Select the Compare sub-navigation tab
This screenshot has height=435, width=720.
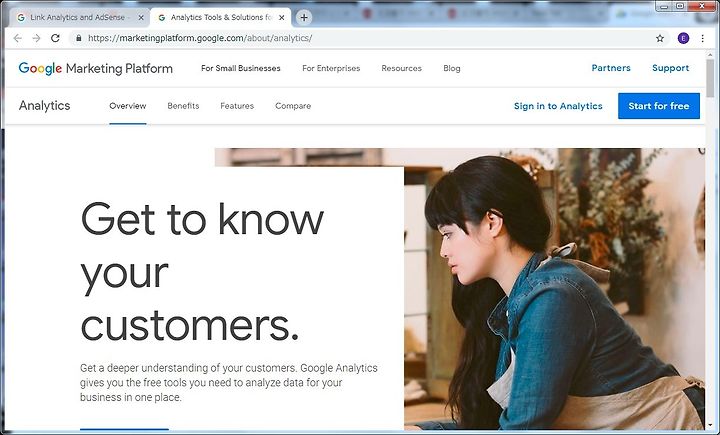(x=293, y=106)
